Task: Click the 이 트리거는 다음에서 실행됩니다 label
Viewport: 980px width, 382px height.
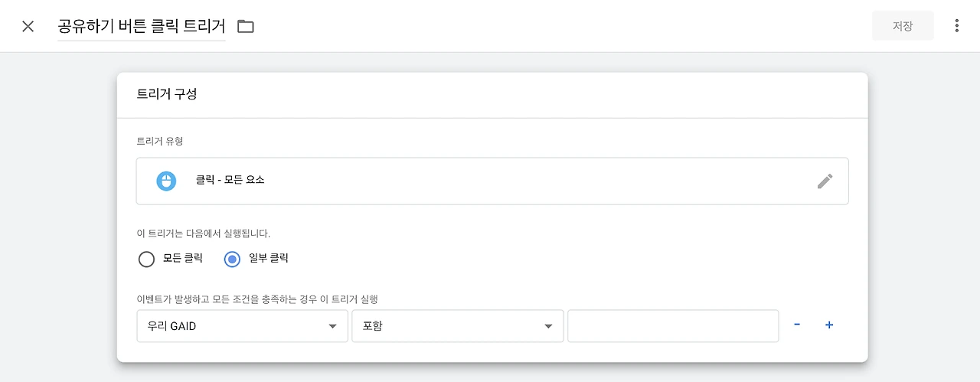Action: [x=203, y=233]
